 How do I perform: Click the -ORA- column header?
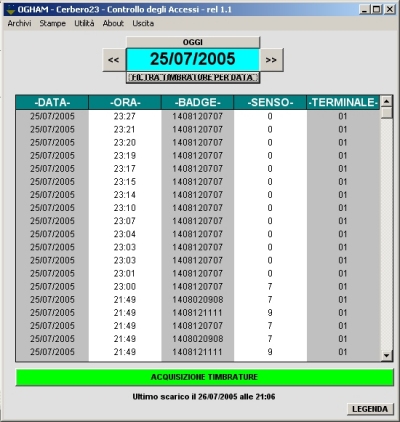[125, 102]
